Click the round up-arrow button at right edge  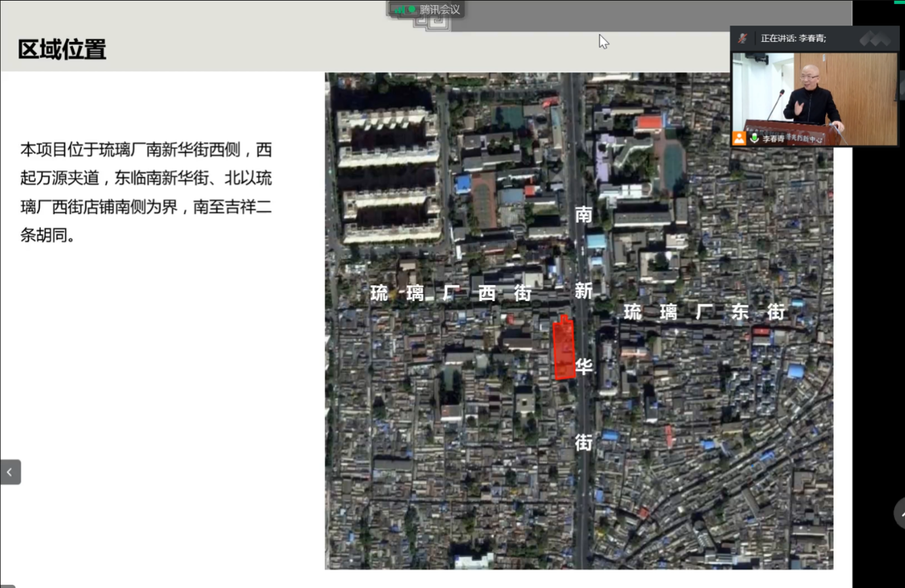click(900, 513)
